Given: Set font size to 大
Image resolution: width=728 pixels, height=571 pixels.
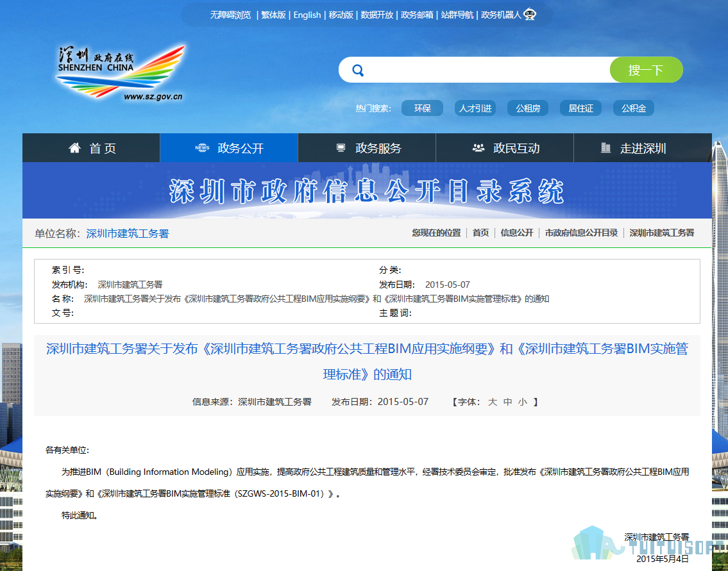Looking at the screenshot, I should point(492,402).
